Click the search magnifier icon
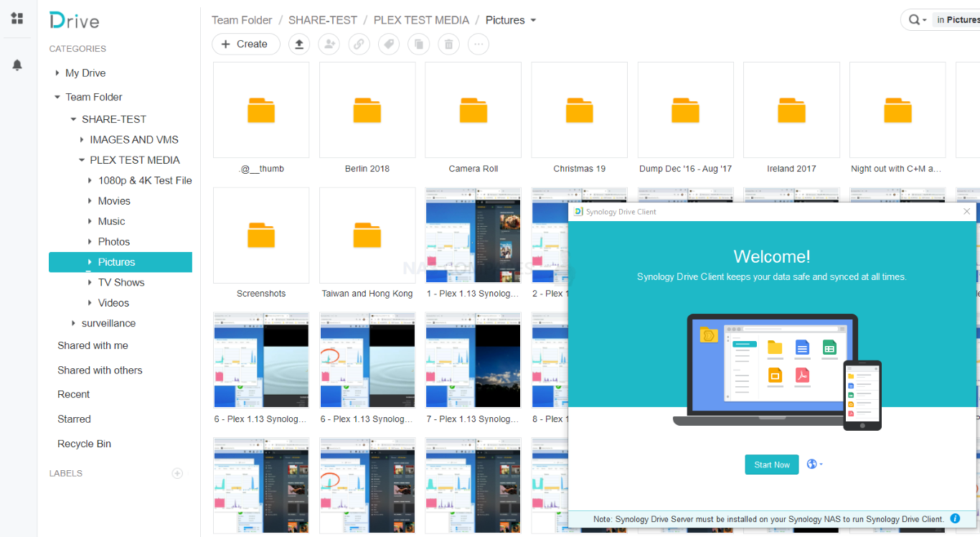 (x=915, y=20)
